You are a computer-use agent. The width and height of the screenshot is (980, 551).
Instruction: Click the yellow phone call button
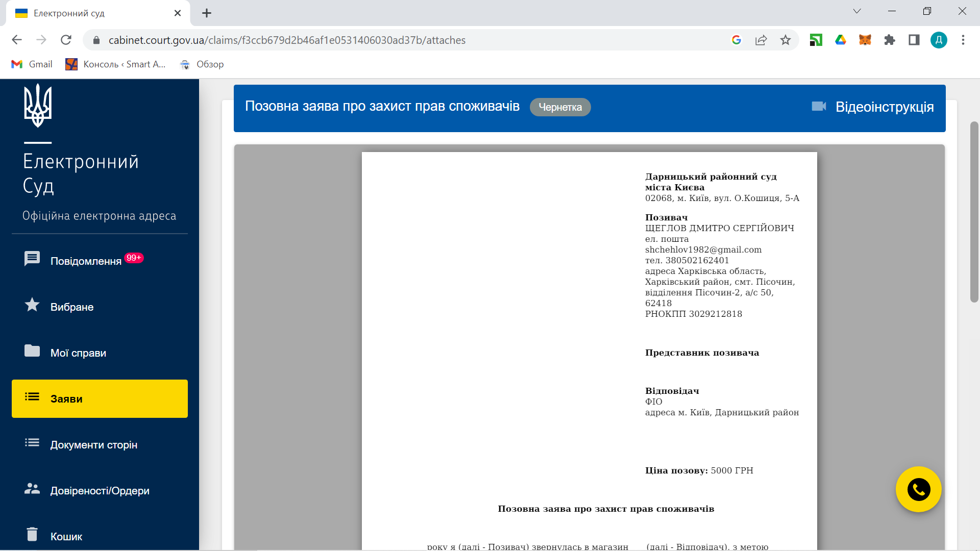(x=918, y=490)
